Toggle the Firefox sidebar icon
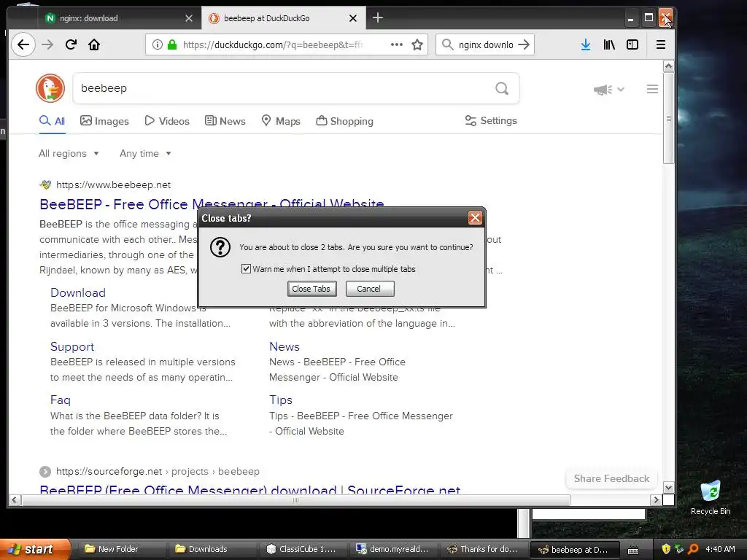The image size is (747, 560). pyautogui.click(x=632, y=44)
